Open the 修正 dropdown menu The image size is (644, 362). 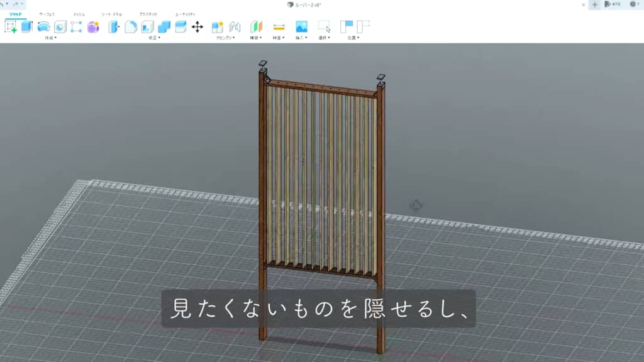[154, 38]
